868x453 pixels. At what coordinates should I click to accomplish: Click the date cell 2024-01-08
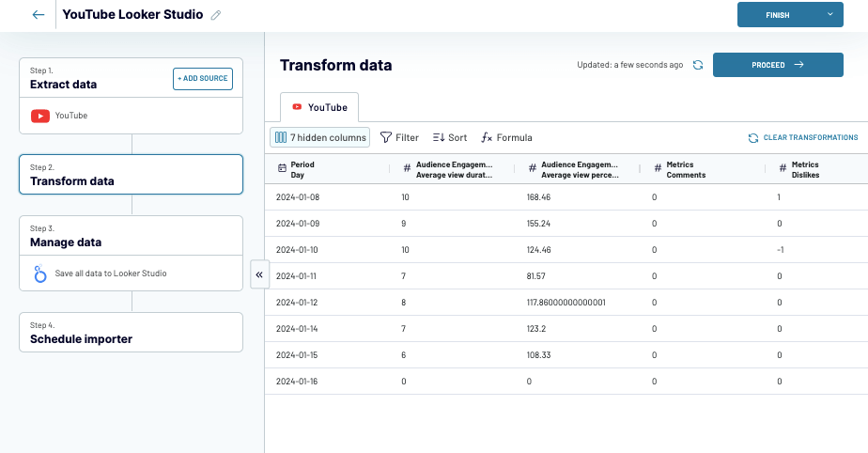[x=298, y=197]
